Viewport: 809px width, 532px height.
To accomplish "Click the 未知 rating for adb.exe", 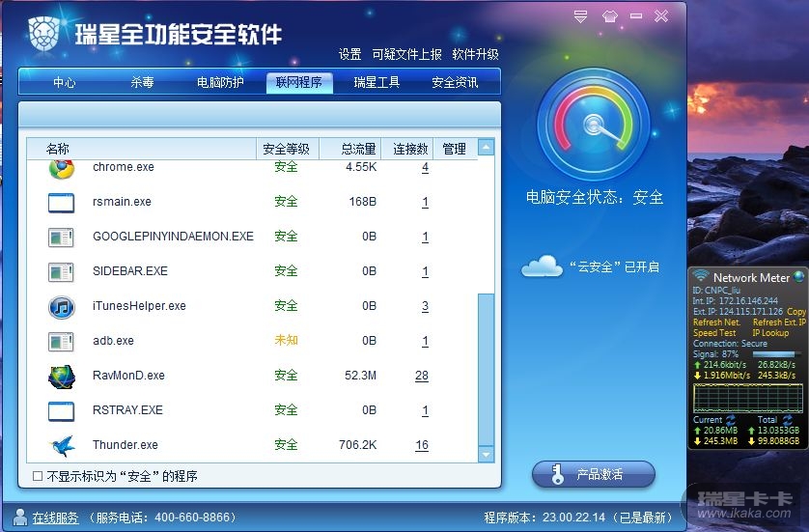I will 287,340.
